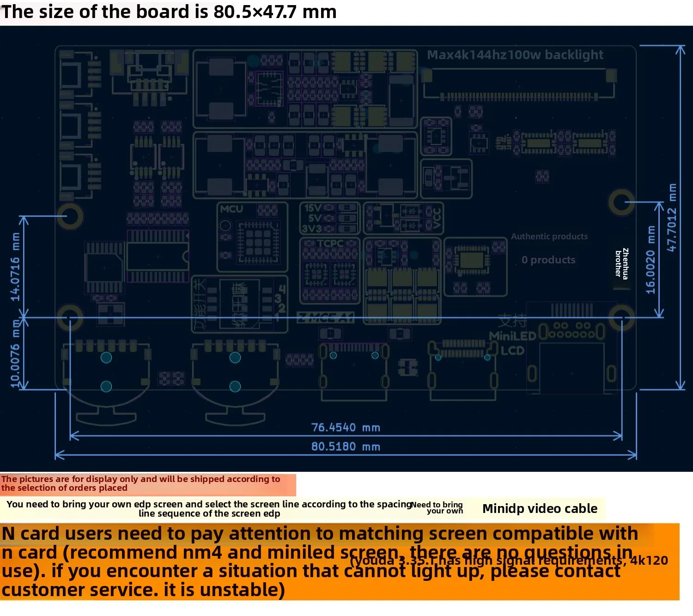
Task: Click the Zhenhua brother watermark badge
Action: (621, 263)
